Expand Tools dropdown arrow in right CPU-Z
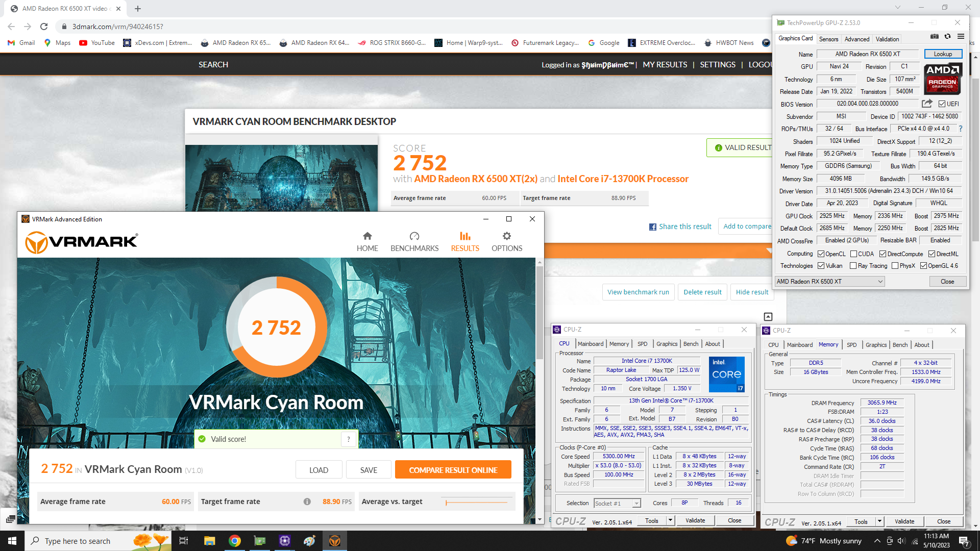980x551 pixels. click(879, 521)
